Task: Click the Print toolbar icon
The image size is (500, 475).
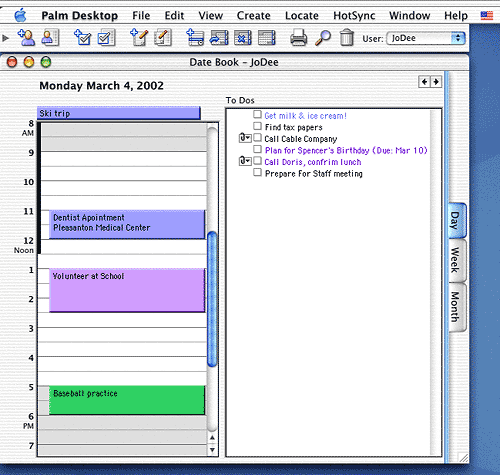Action: tap(298, 38)
